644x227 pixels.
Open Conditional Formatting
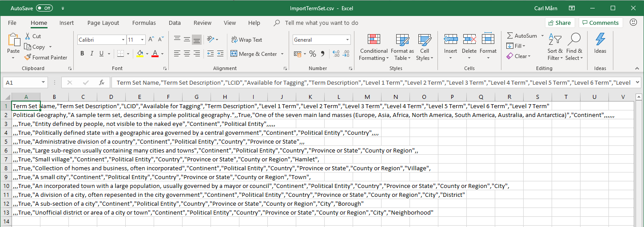pyautogui.click(x=374, y=47)
